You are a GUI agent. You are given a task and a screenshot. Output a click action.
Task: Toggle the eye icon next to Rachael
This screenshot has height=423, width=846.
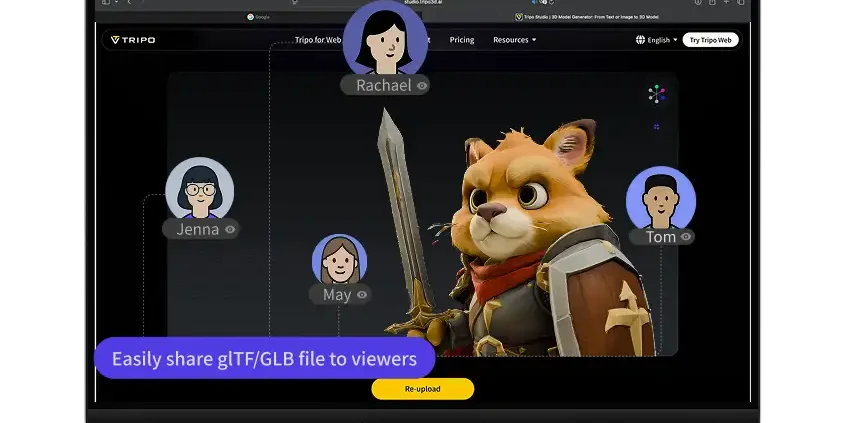422,85
